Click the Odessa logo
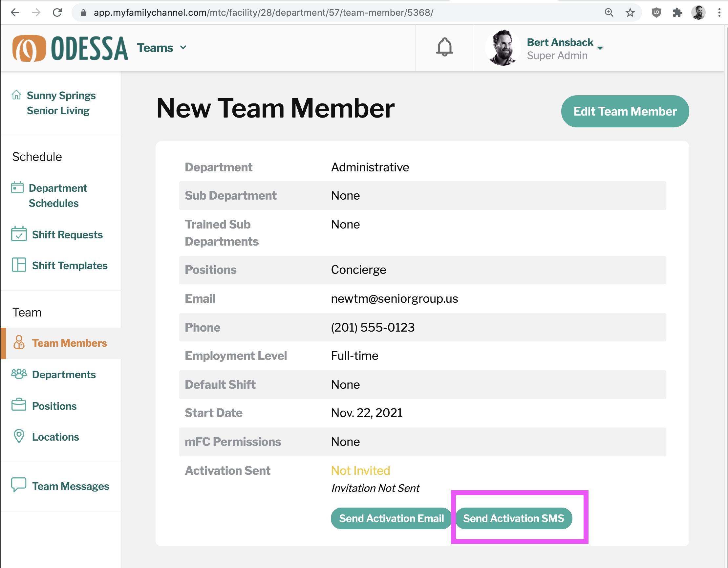728x568 pixels. pyautogui.click(x=70, y=48)
